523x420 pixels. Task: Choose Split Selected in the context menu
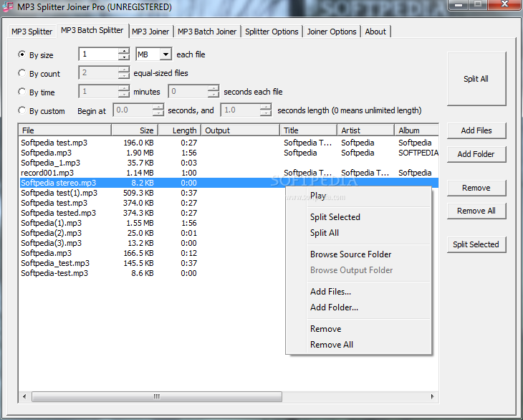(x=358, y=217)
